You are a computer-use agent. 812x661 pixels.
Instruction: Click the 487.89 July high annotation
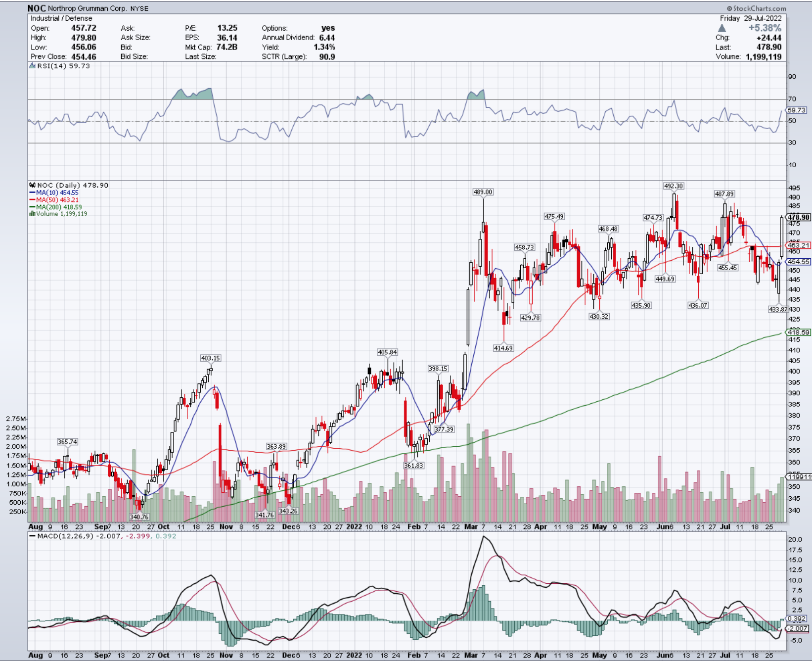point(724,194)
